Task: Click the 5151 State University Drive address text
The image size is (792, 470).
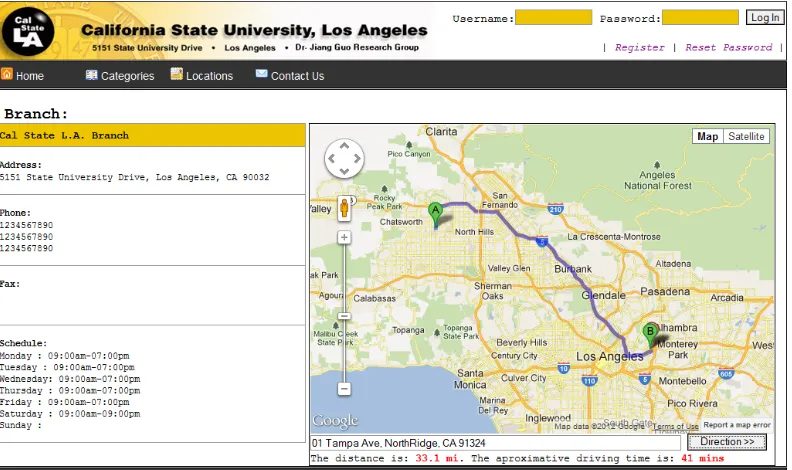Action: click(x=134, y=177)
